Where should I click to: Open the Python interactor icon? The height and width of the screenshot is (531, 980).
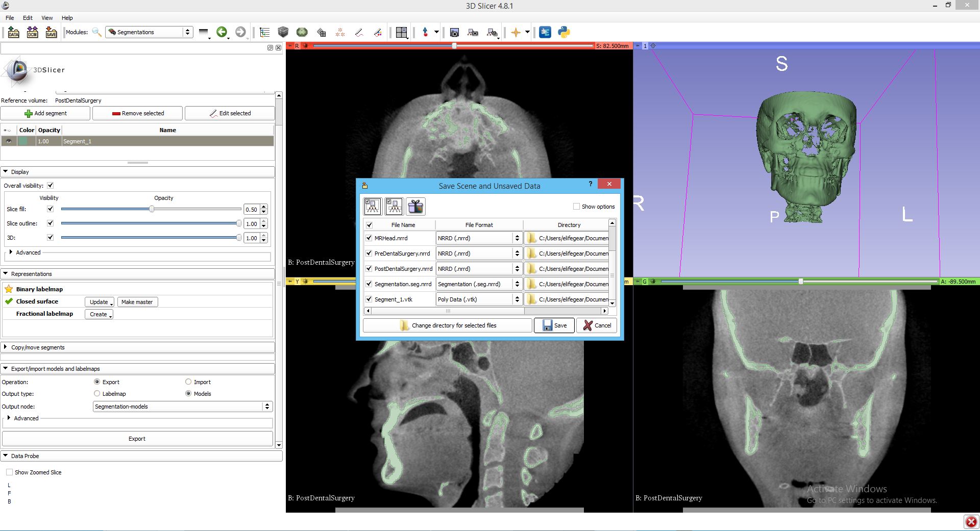pos(564,32)
